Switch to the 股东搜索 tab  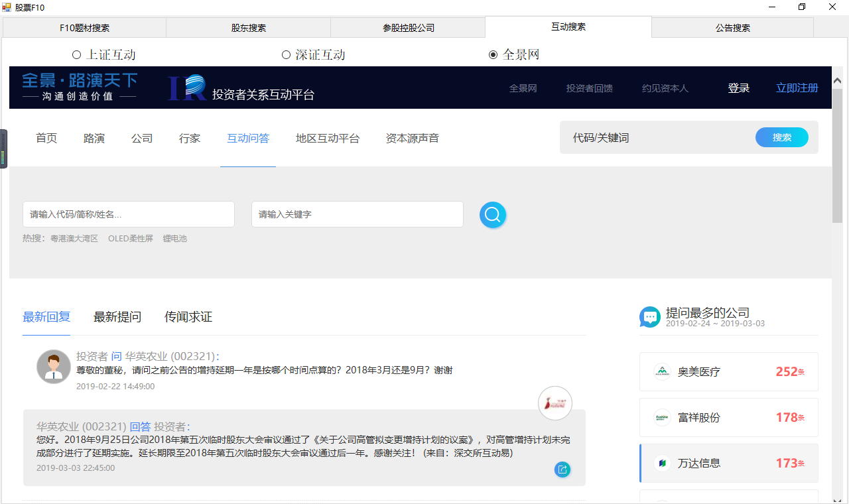click(248, 28)
